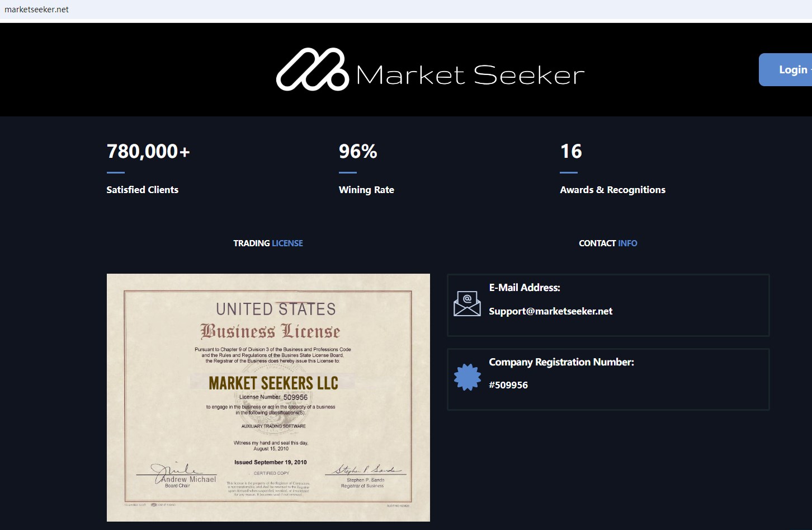812x530 pixels.
Task: Click the Support@marketseeker.net email address
Action: pos(550,311)
